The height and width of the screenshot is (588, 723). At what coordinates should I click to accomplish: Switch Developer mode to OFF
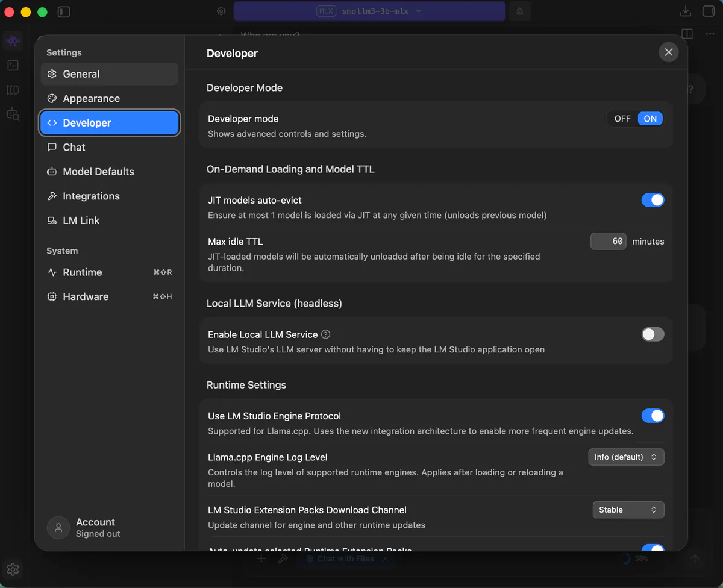click(x=622, y=119)
